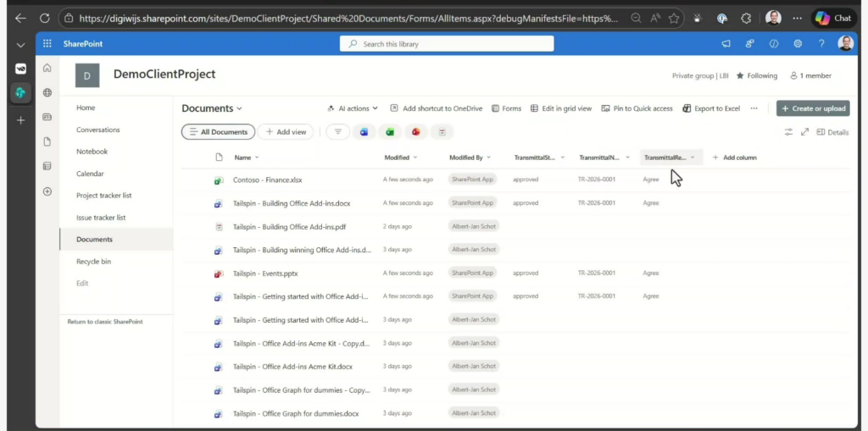Click the Create or upload button
868x431 pixels.
click(813, 108)
